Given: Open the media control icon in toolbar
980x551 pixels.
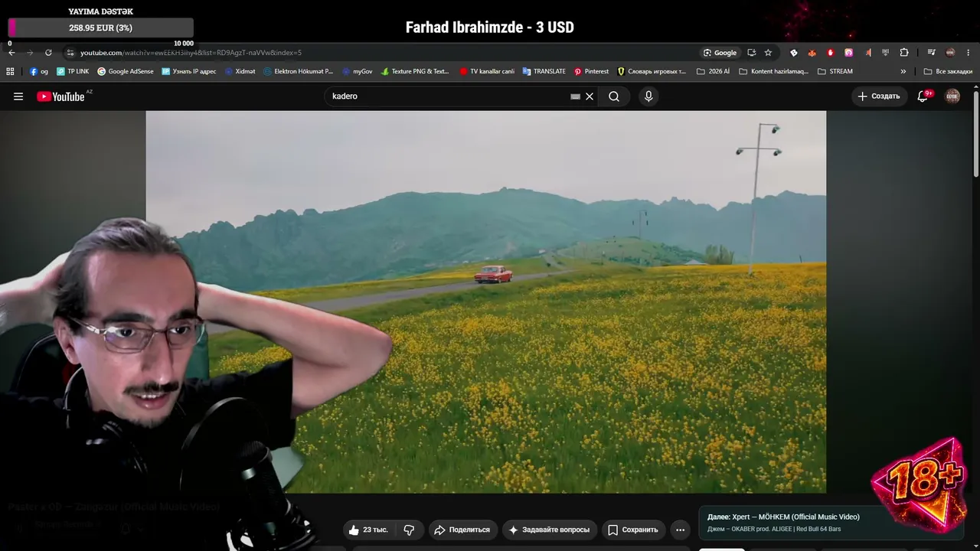Looking at the screenshot, I should coord(931,53).
